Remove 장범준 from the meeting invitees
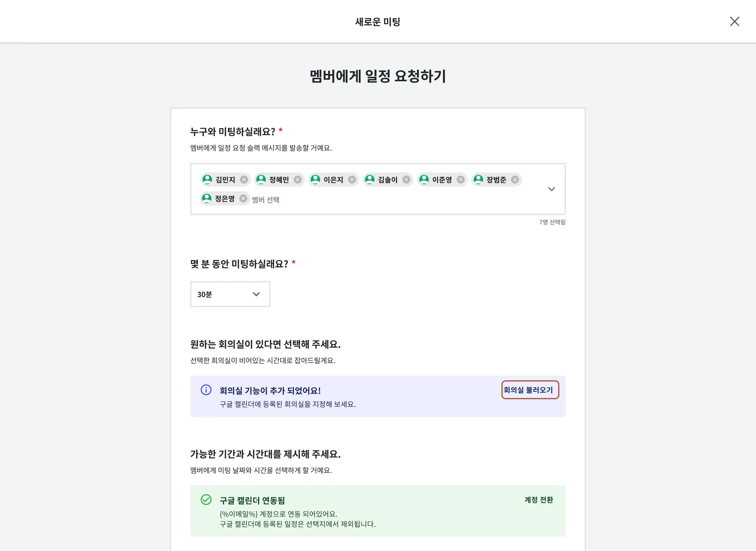The width and height of the screenshot is (756, 551). click(x=515, y=180)
